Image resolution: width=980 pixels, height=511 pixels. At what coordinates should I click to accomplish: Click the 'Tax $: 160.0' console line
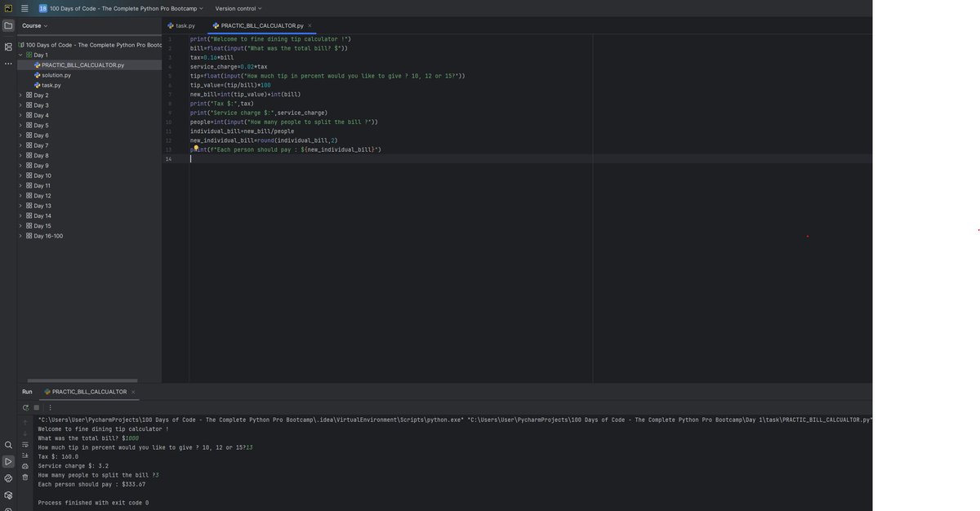pos(58,456)
